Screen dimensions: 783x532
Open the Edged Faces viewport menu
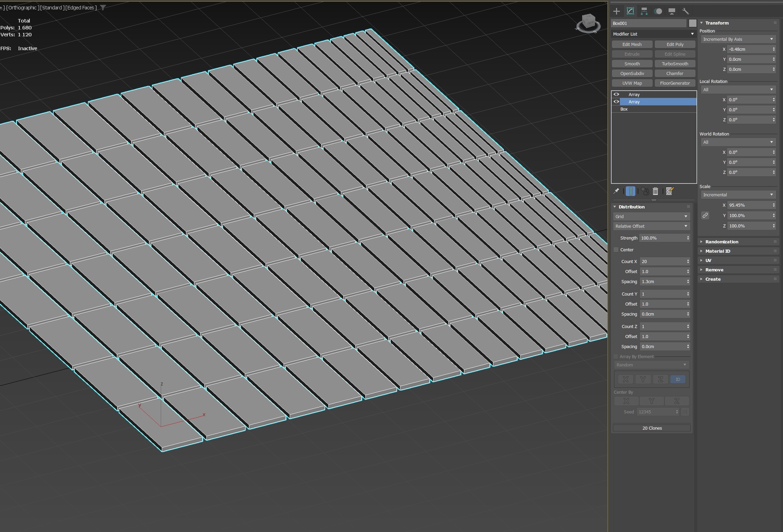81,8
